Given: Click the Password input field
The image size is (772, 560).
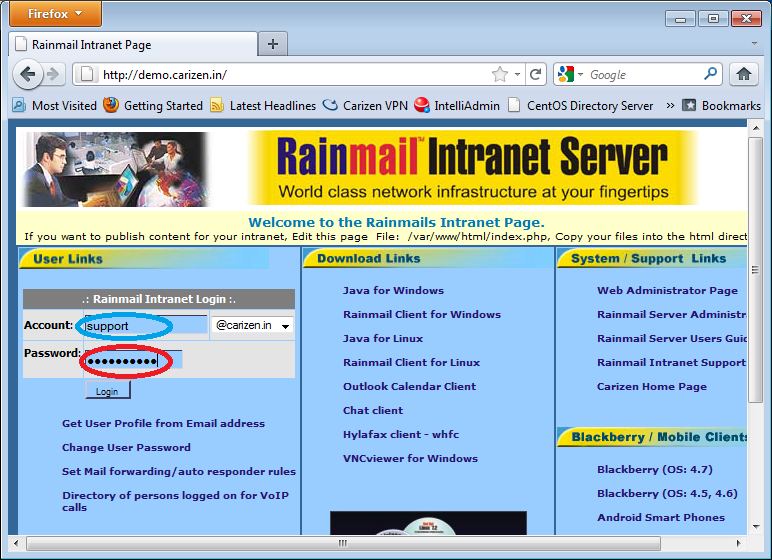Looking at the screenshot, I should [x=133, y=361].
